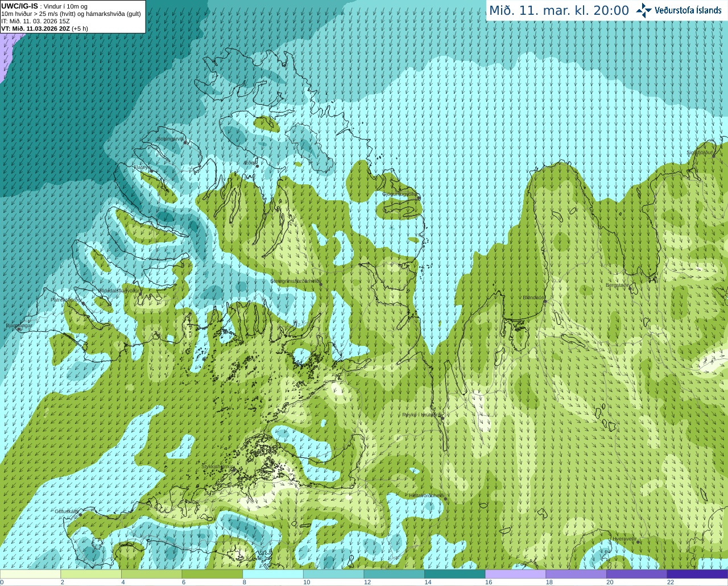The height and width of the screenshot is (586, 728).
Task: Click legend value 16
Action: (x=489, y=582)
